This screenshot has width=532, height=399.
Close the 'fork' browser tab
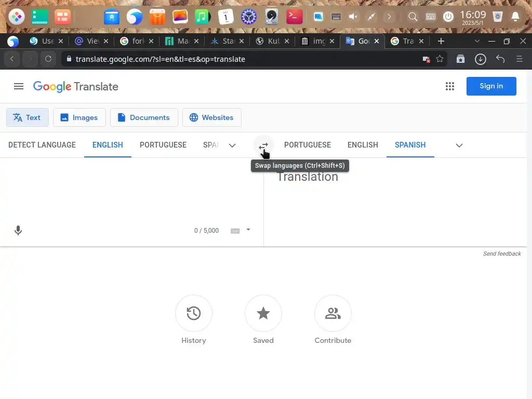[x=151, y=41]
